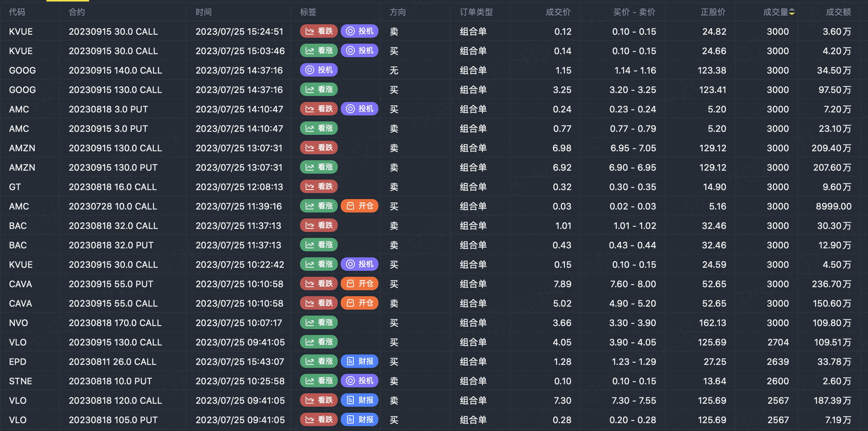Image resolution: width=868 pixels, height=431 pixels.
Task: Click timestamp 2023/07/25 15:43:07
Action: point(240,362)
